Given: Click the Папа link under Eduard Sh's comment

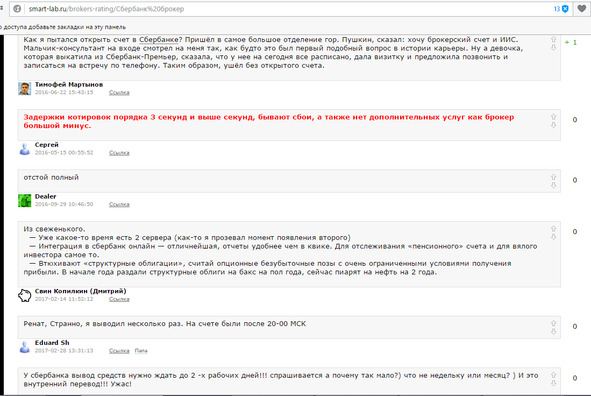Looking at the screenshot, I should point(141,350).
